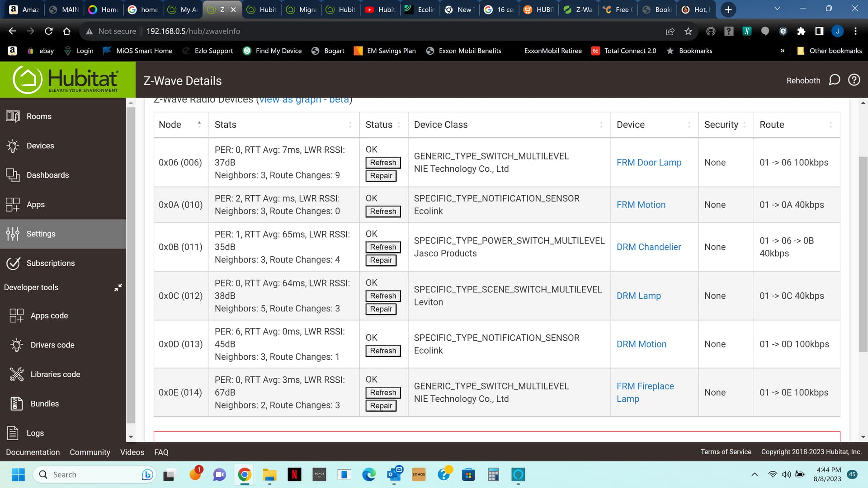868x488 pixels.
Task: Select Settings in the sidebar menu
Action: 41,234
